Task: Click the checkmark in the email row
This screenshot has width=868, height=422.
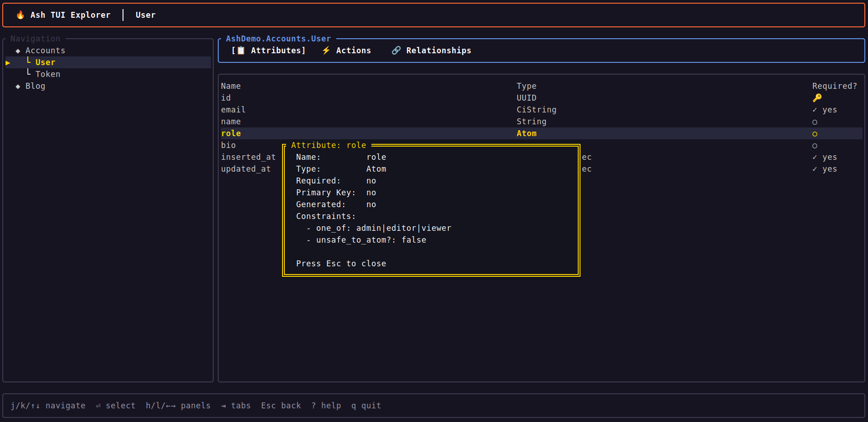Action: (815, 110)
